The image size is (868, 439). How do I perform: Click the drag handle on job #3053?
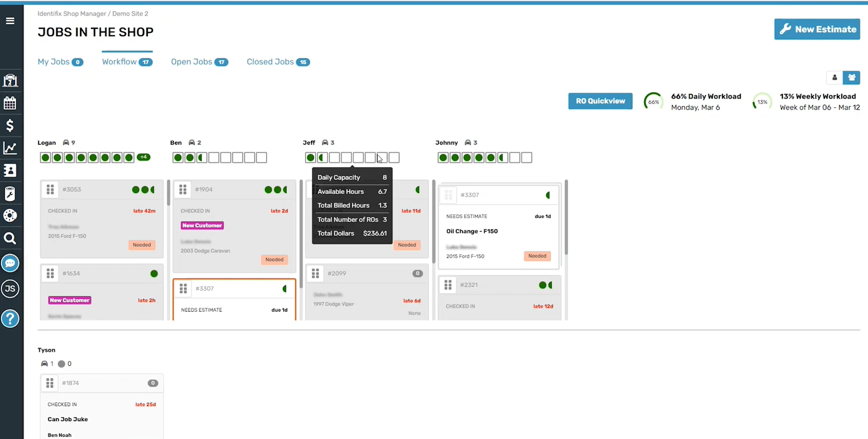(50, 189)
